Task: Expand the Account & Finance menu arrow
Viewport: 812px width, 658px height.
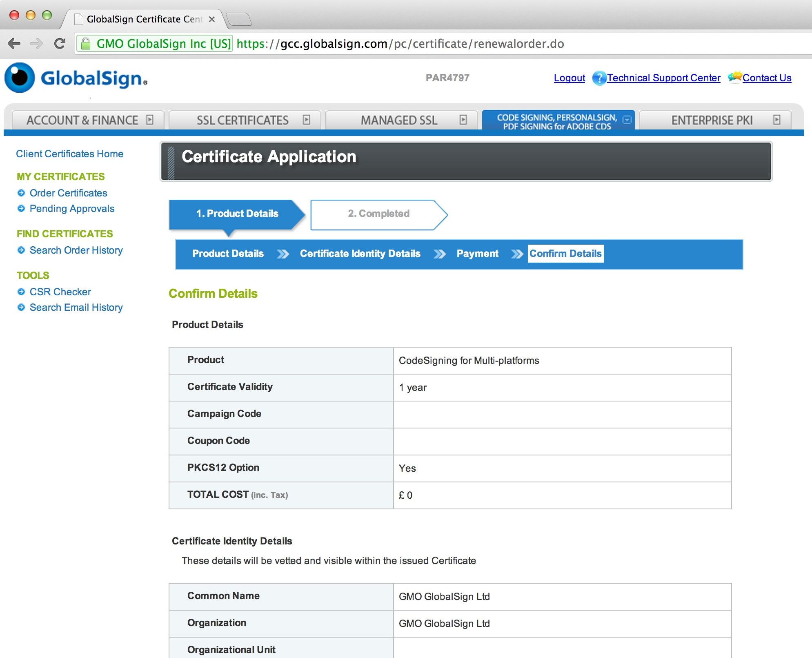Action: coord(150,120)
